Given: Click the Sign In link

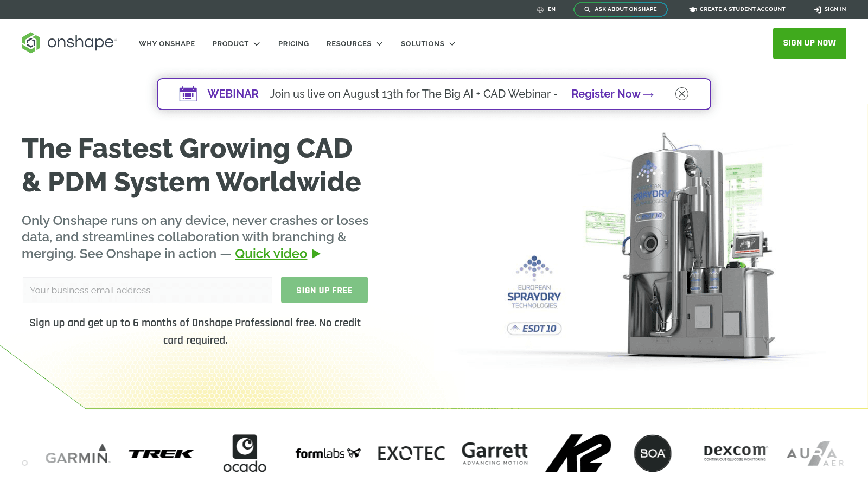Looking at the screenshot, I should (830, 9).
